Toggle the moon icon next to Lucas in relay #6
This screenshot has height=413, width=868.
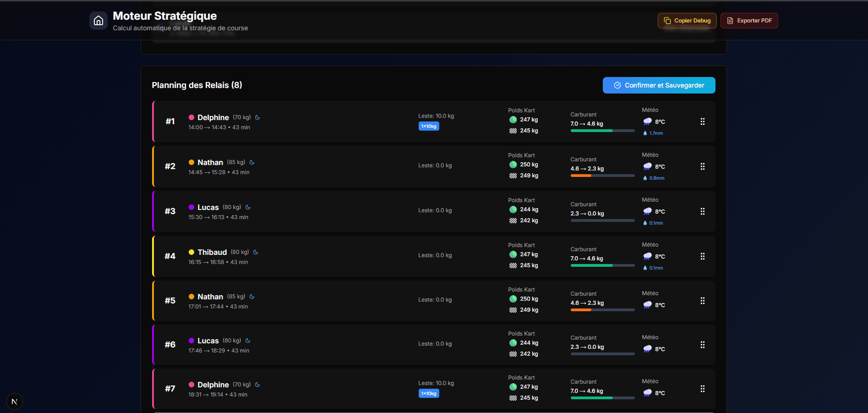pyautogui.click(x=248, y=341)
